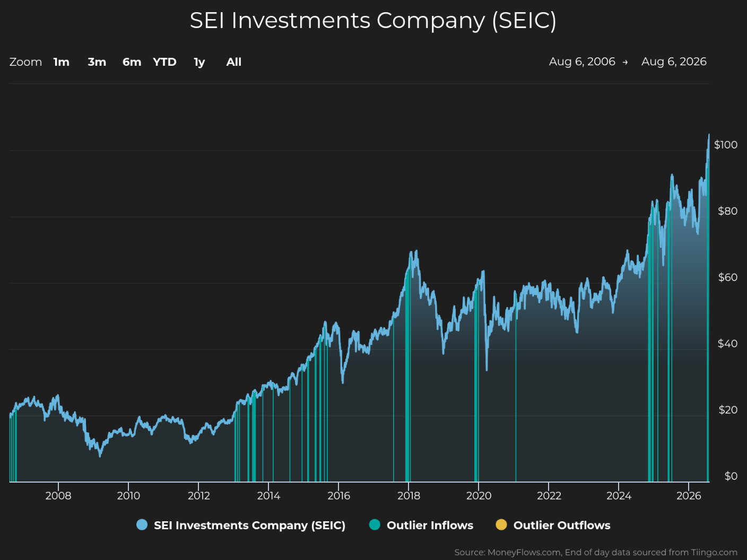Select the YTD zoom option

coord(164,62)
